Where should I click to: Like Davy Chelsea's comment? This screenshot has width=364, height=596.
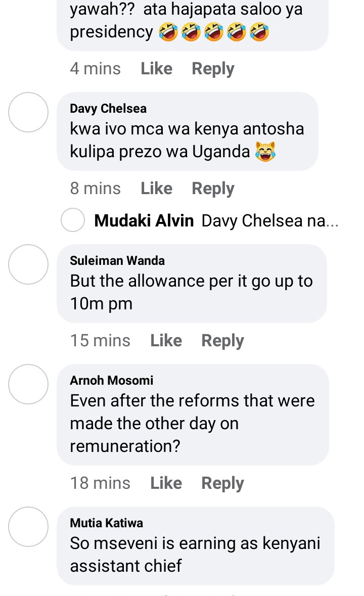156,189
